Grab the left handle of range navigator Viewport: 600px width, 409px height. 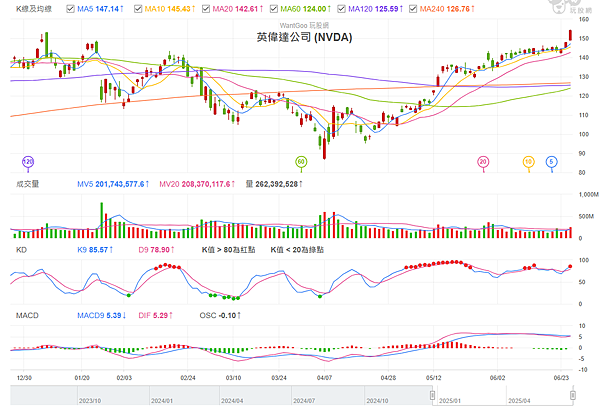[x=432, y=395]
